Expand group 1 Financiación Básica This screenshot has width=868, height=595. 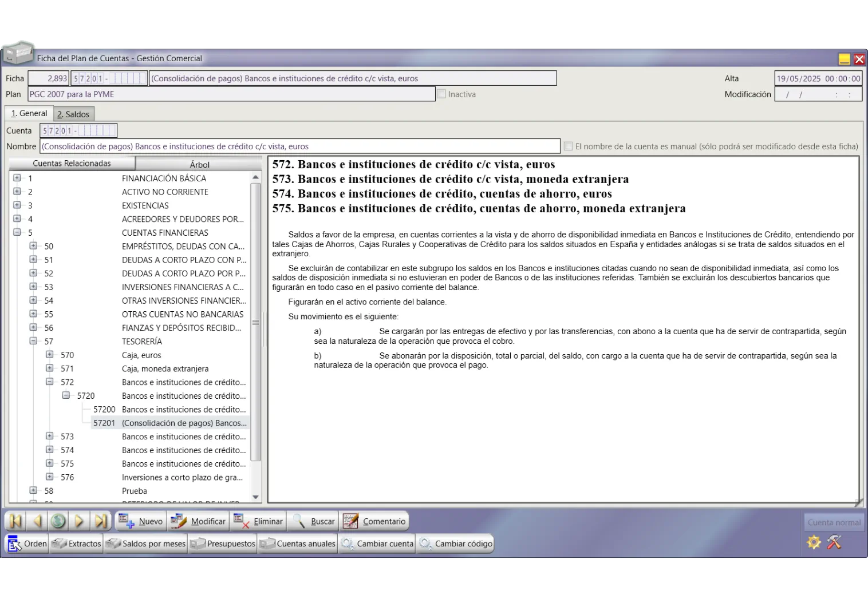[17, 178]
